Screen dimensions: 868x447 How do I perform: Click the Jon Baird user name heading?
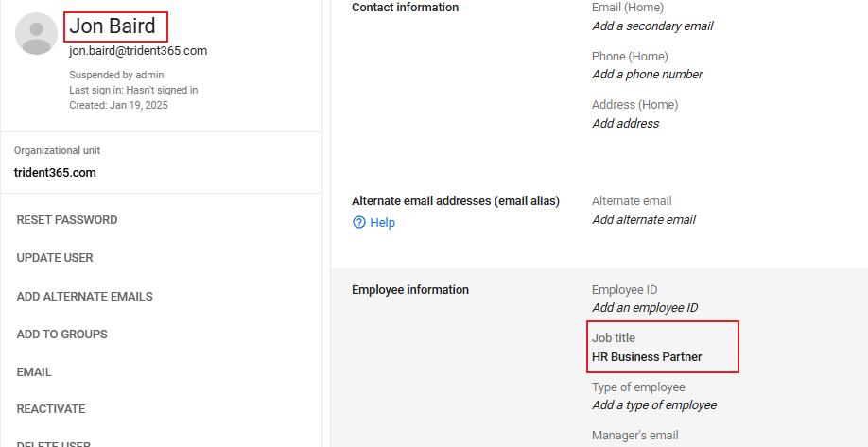coord(113,26)
